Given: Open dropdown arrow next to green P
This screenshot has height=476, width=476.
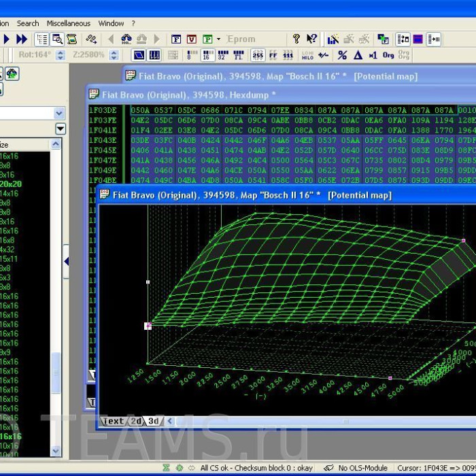Looking at the screenshot, I should 218,39.
